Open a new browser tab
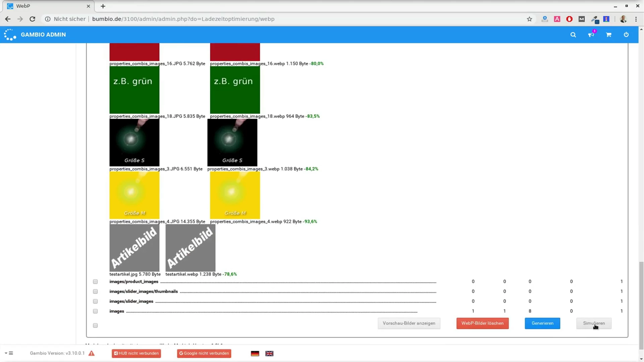This screenshot has width=644, height=362. pos(103,6)
